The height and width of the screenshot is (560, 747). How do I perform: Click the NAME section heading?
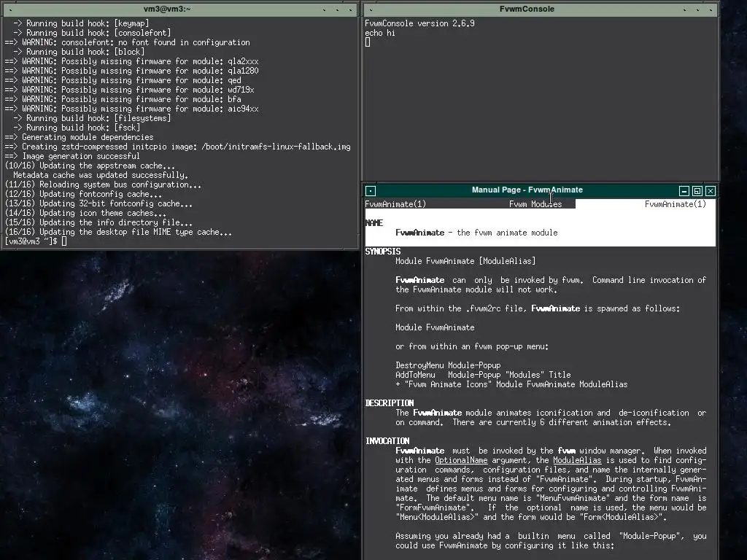tap(374, 223)
